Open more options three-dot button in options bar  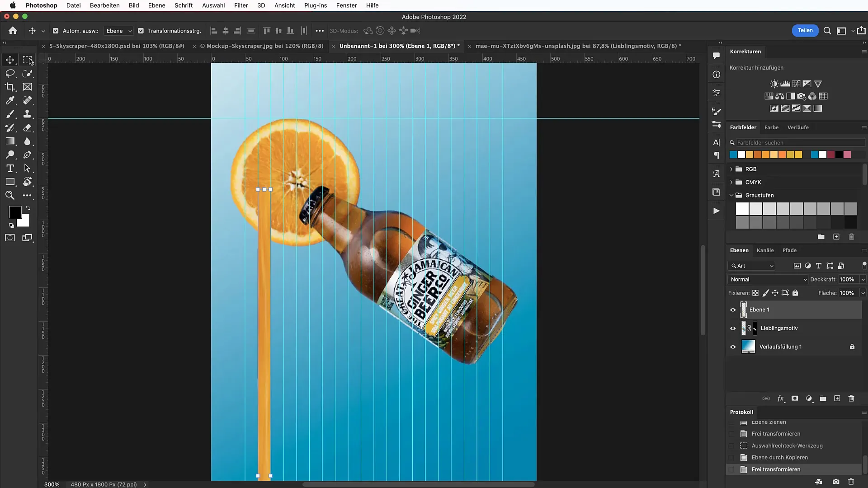pos(320,31)
